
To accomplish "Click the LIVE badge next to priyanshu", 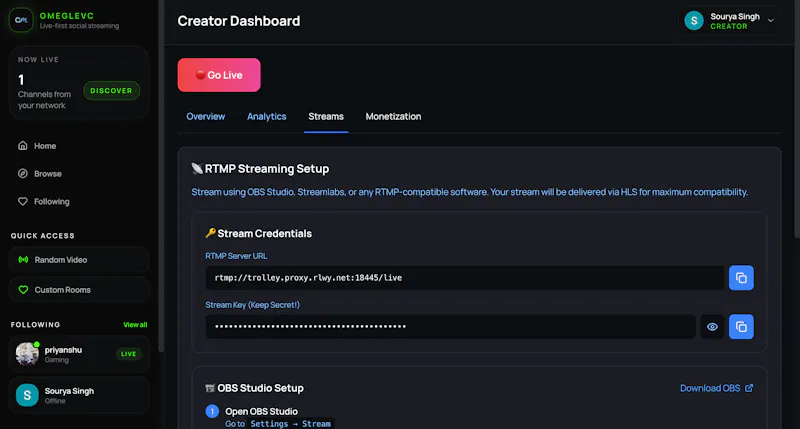I will click(129, 354).
